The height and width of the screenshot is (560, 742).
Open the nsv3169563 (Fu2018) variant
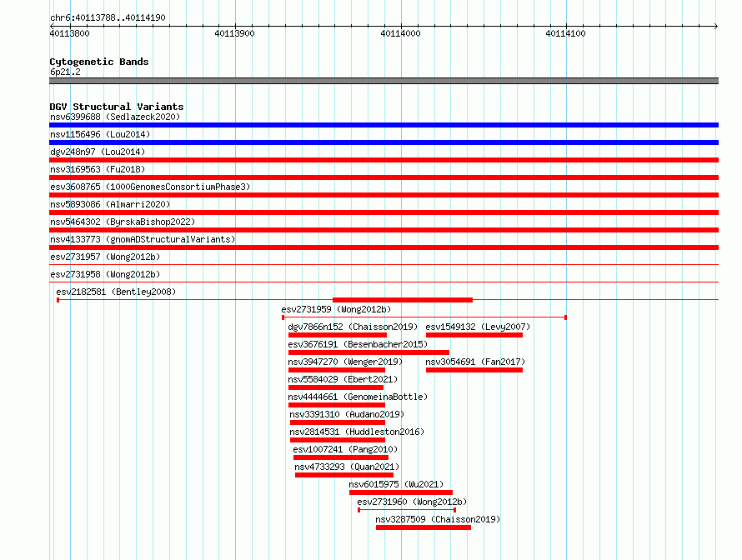click(x=98, y=169)
